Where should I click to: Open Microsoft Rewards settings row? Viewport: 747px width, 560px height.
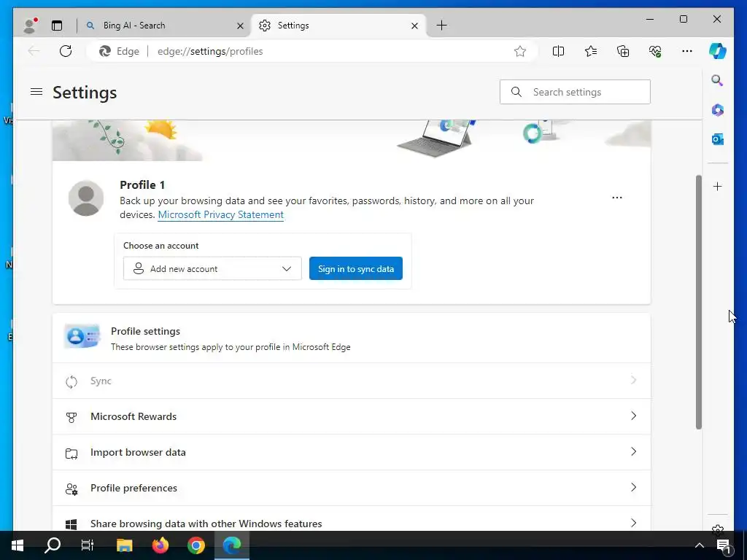[x=352, y=416]
